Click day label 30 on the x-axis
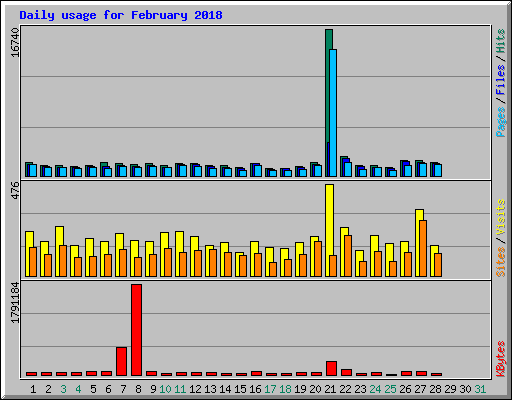 465,389
